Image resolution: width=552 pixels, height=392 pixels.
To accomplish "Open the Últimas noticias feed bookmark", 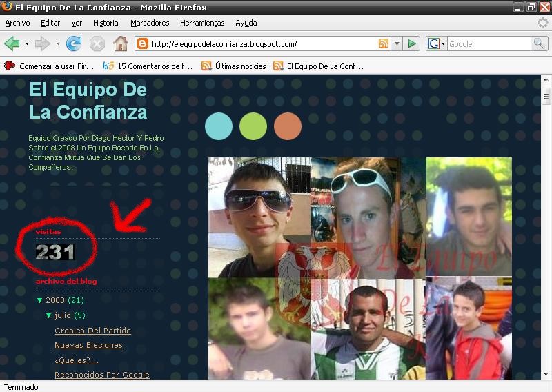I will tap(234, 66).
